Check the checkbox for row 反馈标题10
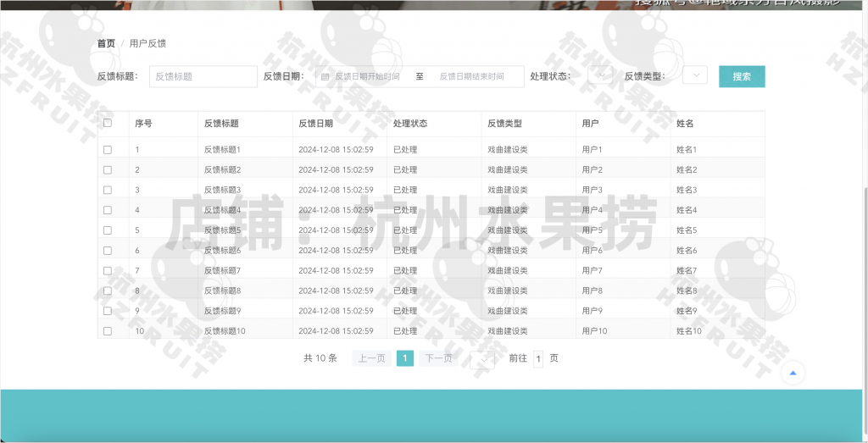This screenshot has height=443, width=868. [108, 330]
